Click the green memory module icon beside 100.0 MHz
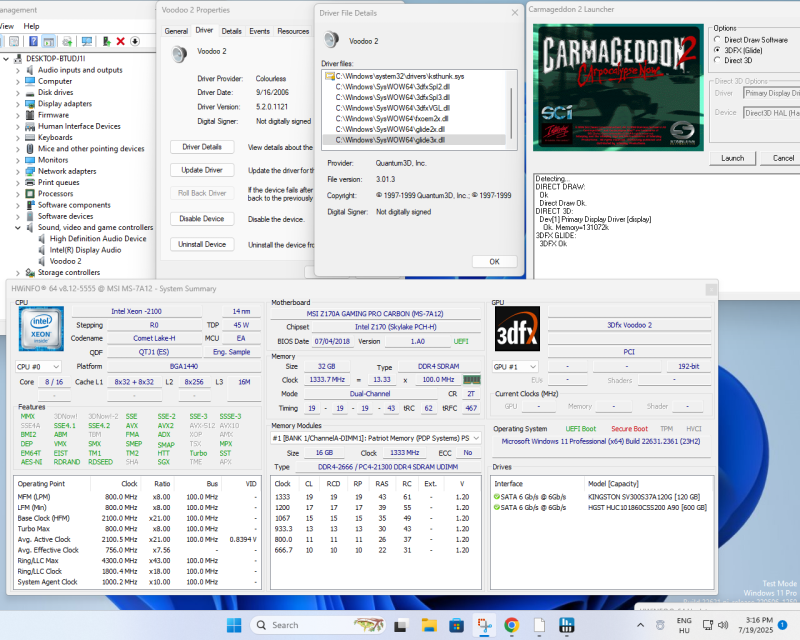The height and width of the screenshot is (640, 800). (471, 380)
